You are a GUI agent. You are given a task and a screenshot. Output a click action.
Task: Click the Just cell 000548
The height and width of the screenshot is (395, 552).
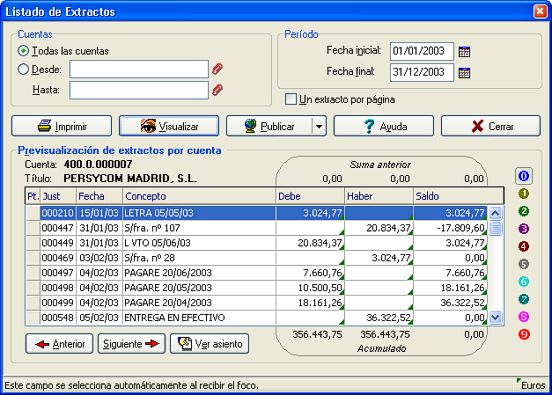click(58, 318)
